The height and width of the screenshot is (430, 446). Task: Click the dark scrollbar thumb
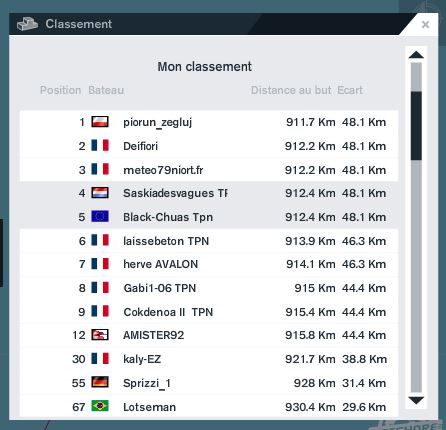[x=416, y=126]
